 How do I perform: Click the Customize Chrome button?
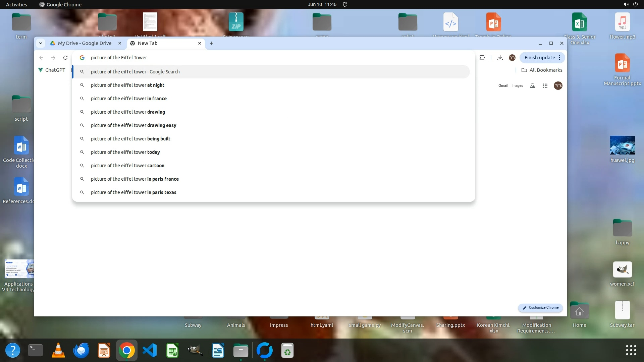point(540,308)
